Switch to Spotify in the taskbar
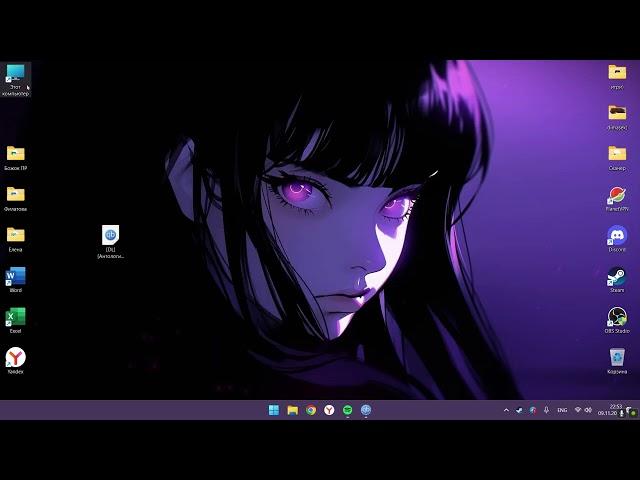Image resolution: width=640 pixels, height=480 pixels. 348,410
